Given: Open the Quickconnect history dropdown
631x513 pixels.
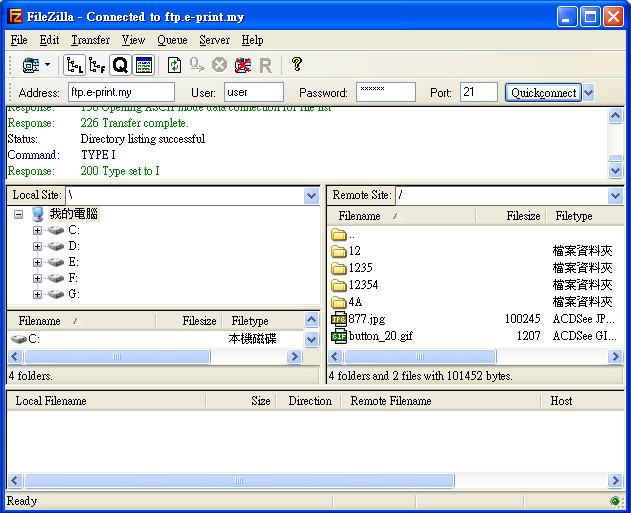Looking at the screenshot, I should [588, 93].
